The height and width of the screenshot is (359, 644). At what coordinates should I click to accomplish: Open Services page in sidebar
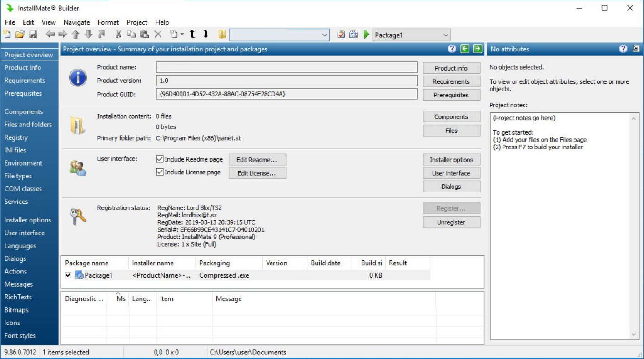tap(16, 202)
